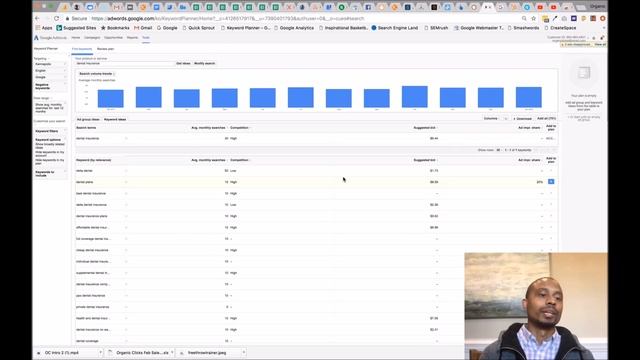Open the downloaded freethrowtrainer.jpeg file
This screenshot has width=640, height=360.
tap(207, 353)
